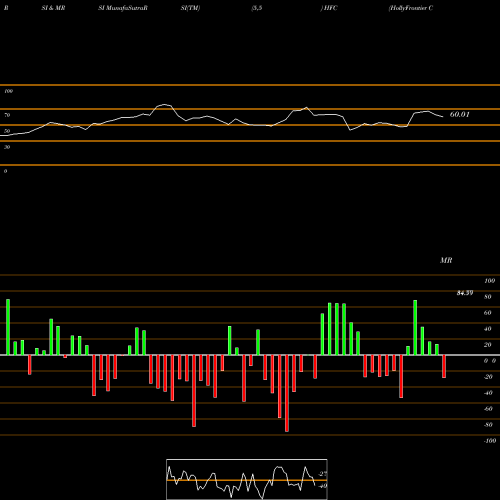The width and height of the screenshot is (500, 500).
Task: Click the longest red bar in the MR histogram
Action: point(287,393)
